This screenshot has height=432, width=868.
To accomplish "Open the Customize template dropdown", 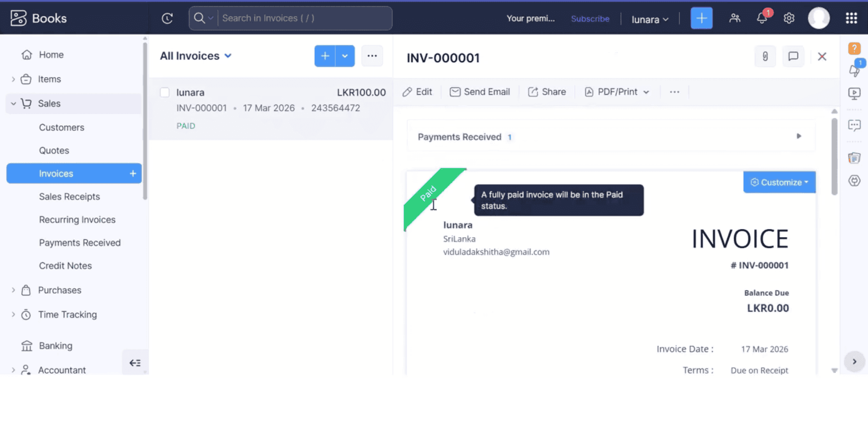I will point(779,183).
